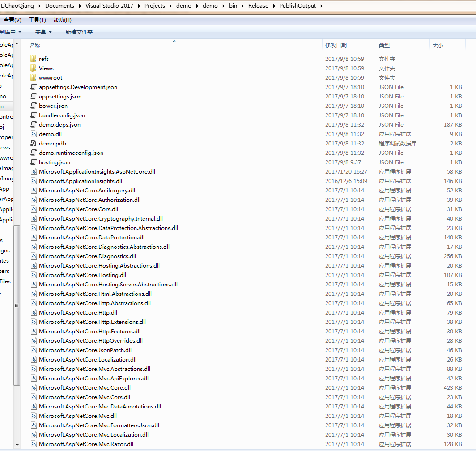The width and height of the screenshot is (476, 451).
Task: Open the 查看(V) menu
Action: [12, 20]
